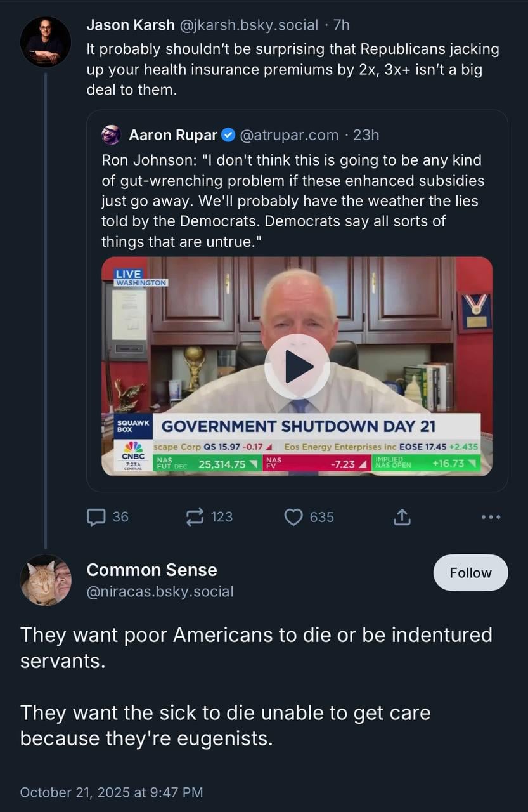Open the Aaron Rupar display name

click(173, 134)
